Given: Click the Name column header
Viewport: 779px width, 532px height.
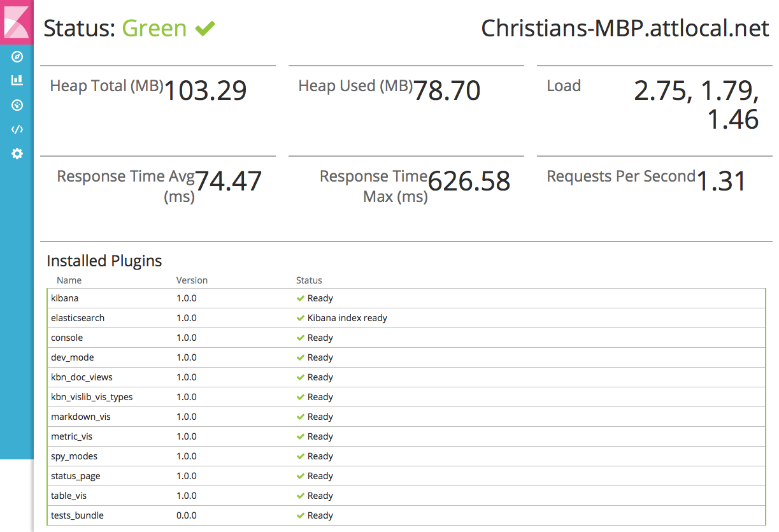Looking at the screenshot, I should 69,280.
